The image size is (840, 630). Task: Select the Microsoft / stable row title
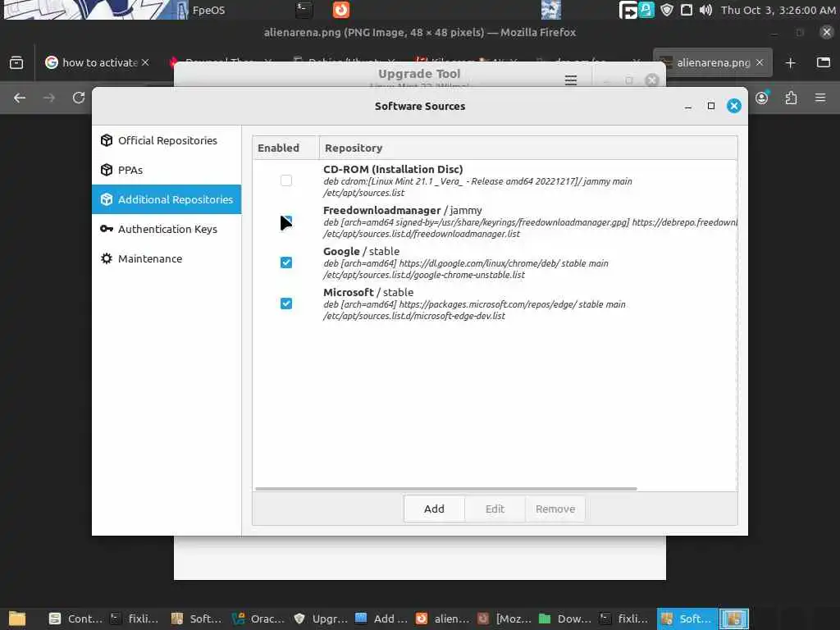[x=368, y=293]
